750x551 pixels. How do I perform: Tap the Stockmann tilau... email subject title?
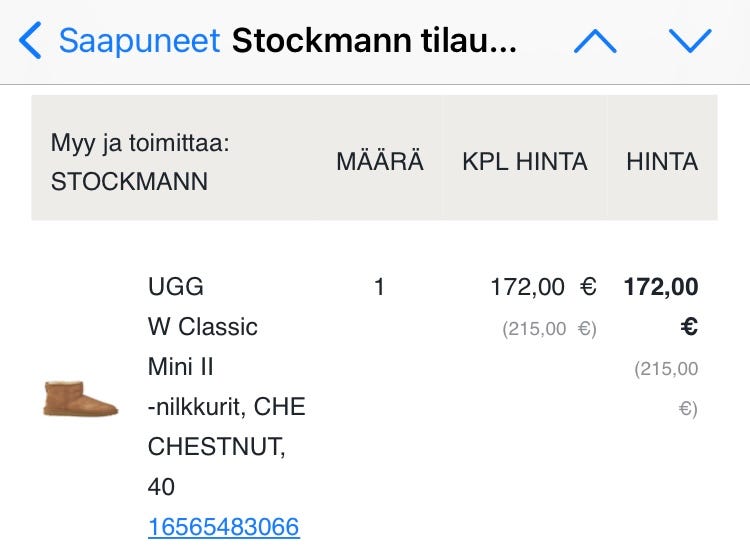pyautogui.click(x=374, y=41)
